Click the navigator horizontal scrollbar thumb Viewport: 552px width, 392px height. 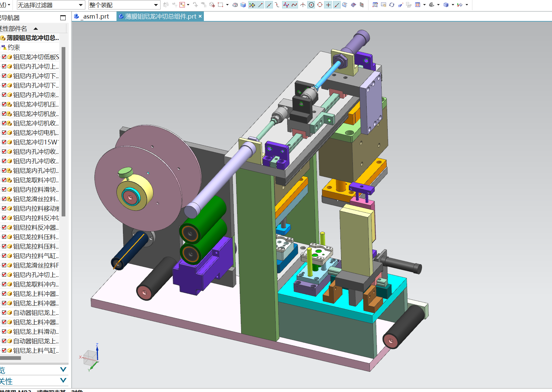tap(10, 358)
